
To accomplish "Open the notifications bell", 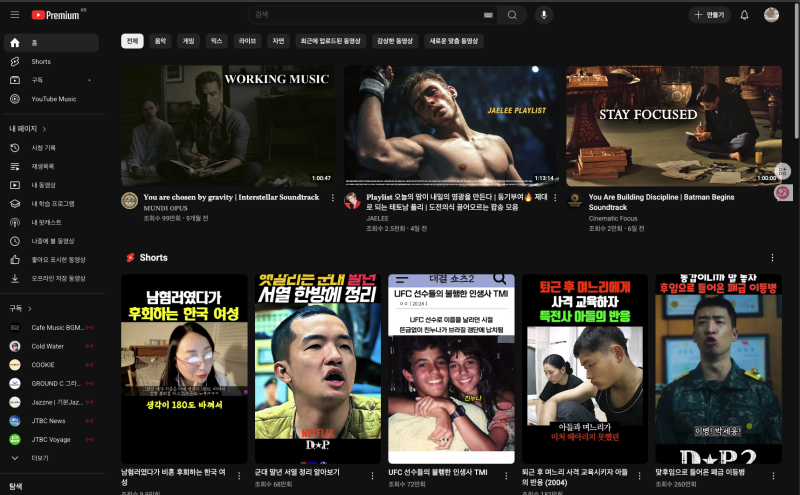I will click(x=744, y=15).
